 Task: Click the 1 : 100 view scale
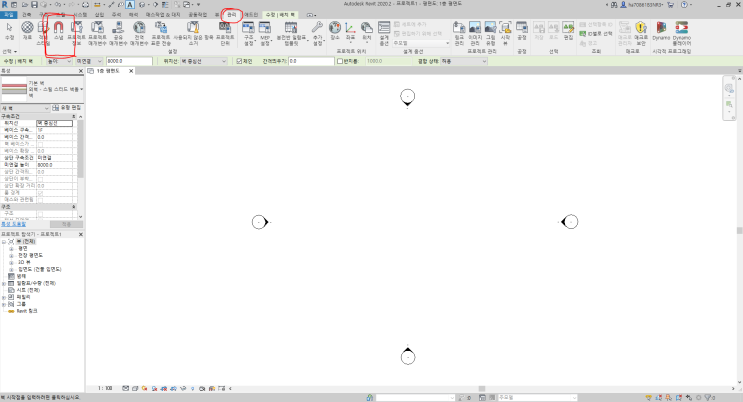(105, 388)
